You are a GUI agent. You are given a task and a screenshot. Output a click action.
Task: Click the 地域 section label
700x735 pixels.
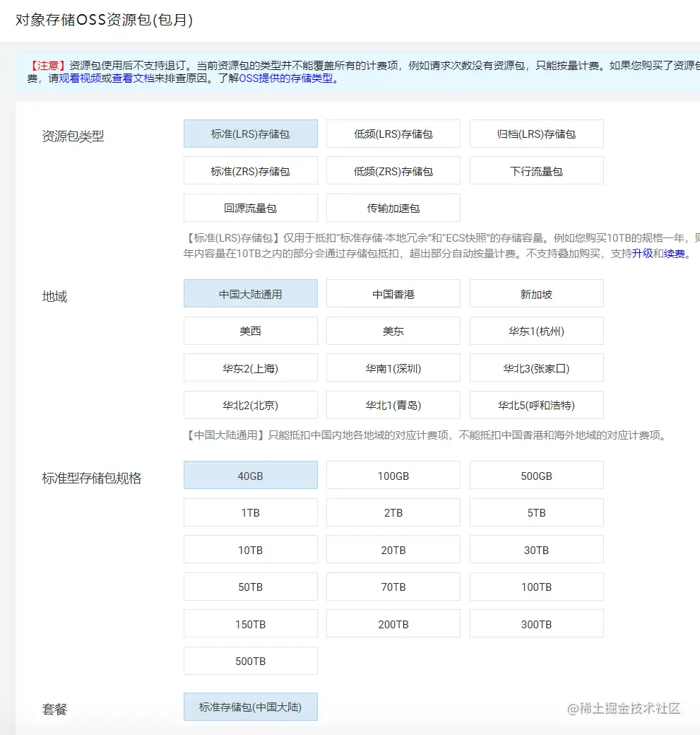tap(54, 296)
